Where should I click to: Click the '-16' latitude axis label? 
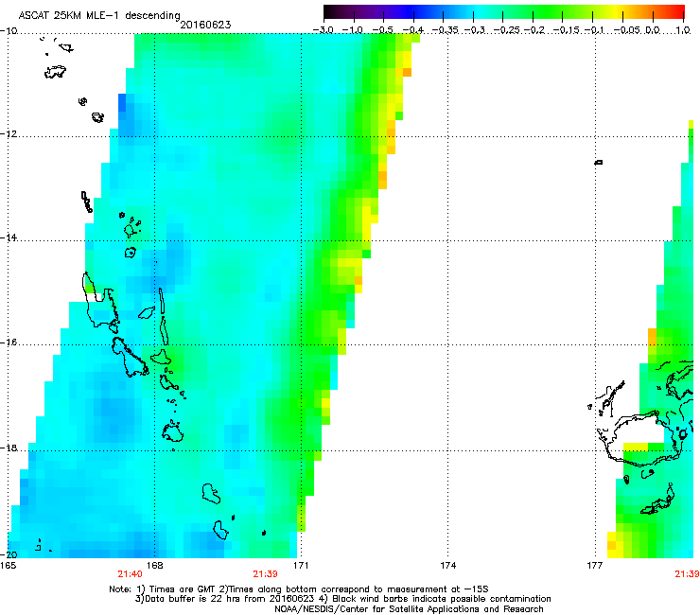9,343
